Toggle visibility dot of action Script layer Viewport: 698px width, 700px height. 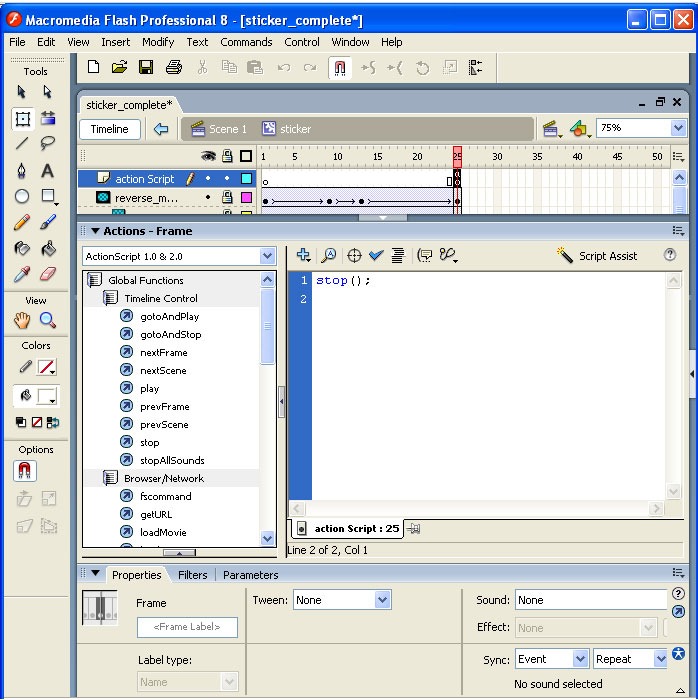208,178
